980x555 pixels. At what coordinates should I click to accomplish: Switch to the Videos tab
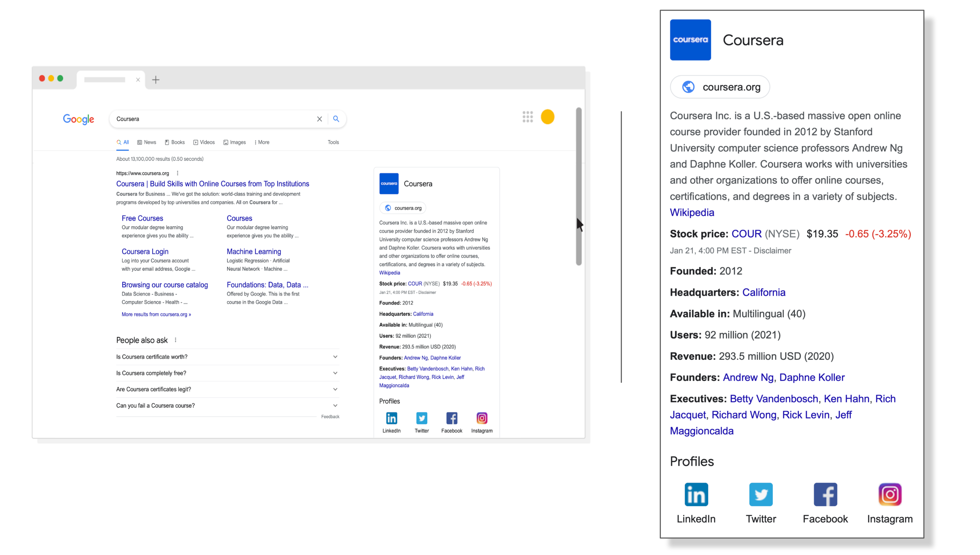pos(204,142)
